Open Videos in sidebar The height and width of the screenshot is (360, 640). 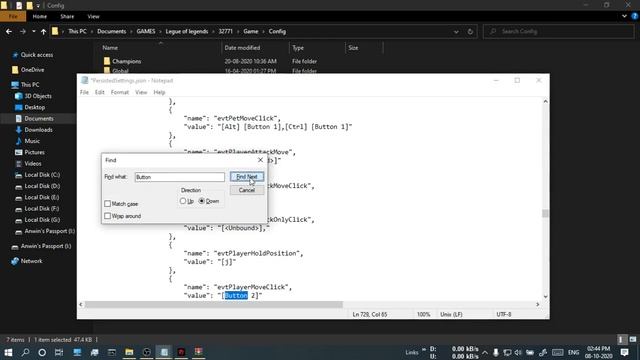click(33, 164)
